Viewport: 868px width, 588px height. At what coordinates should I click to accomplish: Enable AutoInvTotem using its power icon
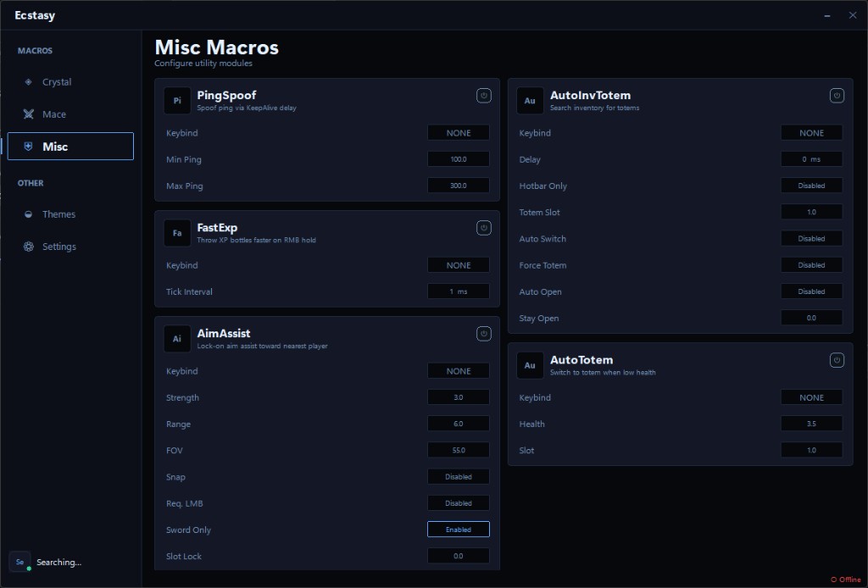(x=837, y=96)
